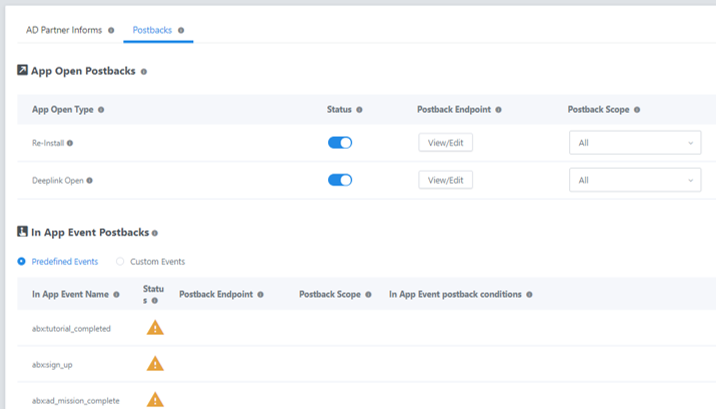This screenshot has width=716, height=409.
Task: Click warning icon for abx:sign_up event
Action: tap(155, 364)
